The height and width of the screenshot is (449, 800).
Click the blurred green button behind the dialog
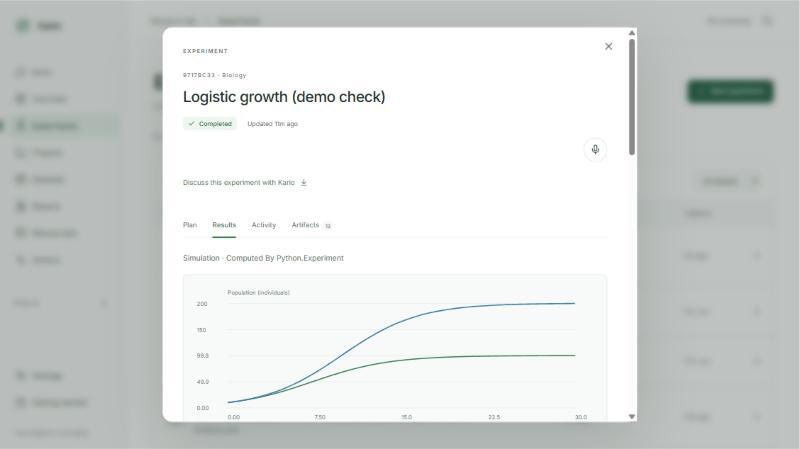[731, 92]
